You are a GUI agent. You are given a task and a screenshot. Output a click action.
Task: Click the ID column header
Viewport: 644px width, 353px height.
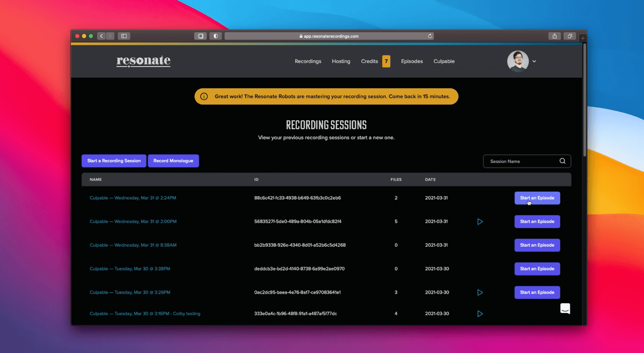256,180
